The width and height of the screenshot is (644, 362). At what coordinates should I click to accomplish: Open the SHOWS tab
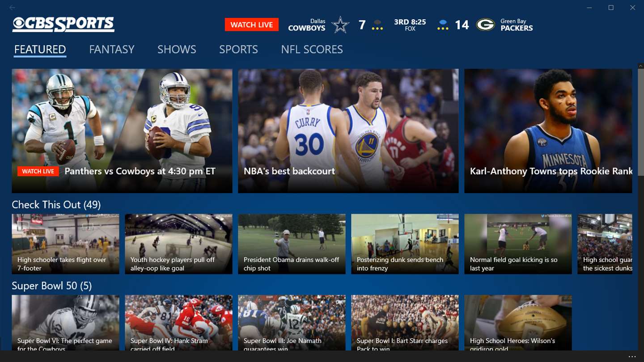[177, 50]
